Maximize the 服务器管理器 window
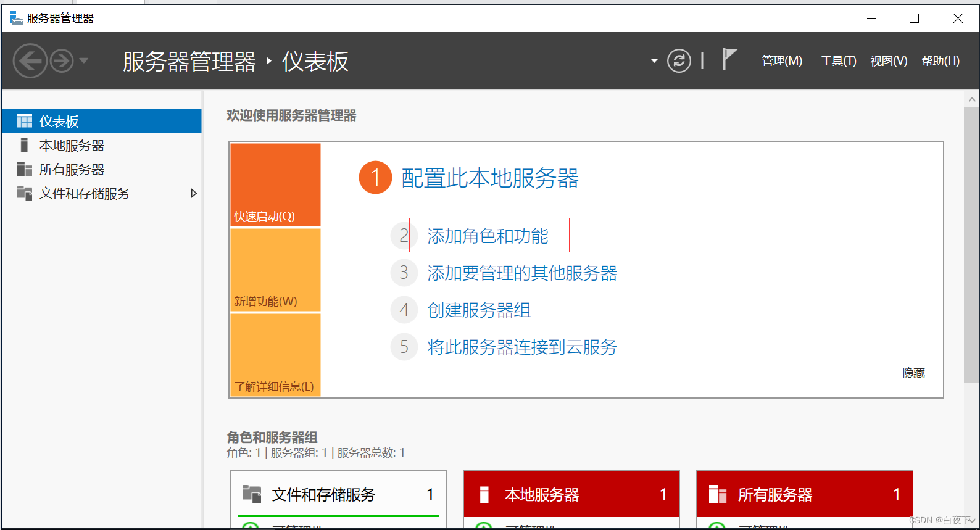Screen dimensions: 980x530 point(915,18)
